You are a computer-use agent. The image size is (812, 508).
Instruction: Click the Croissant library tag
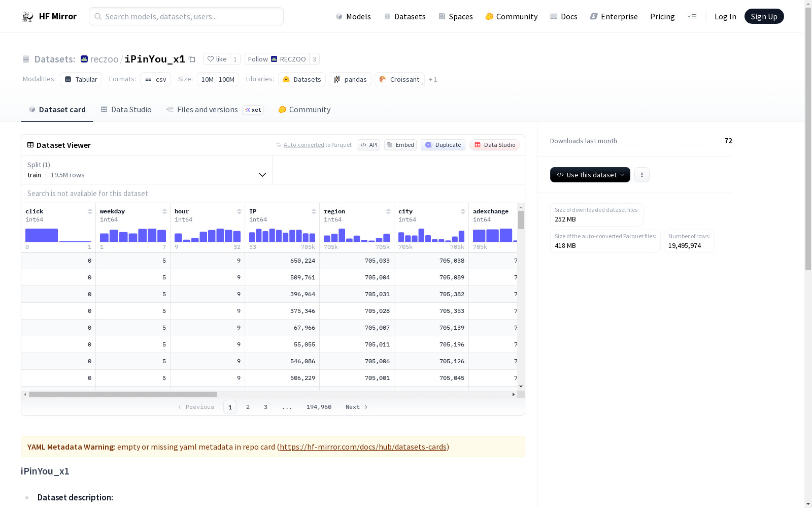[399, 79]
